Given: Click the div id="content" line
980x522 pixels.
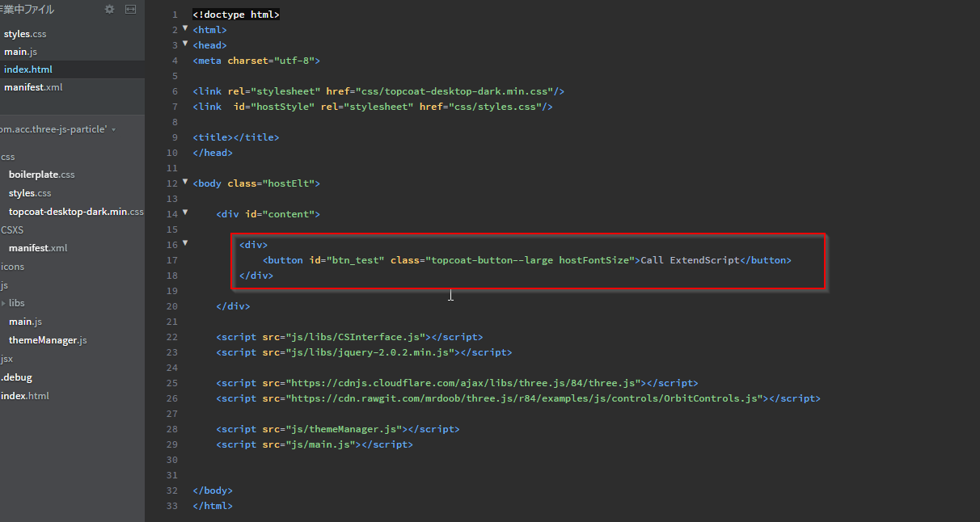Looking at the screenshot, I should click(268, 214).
